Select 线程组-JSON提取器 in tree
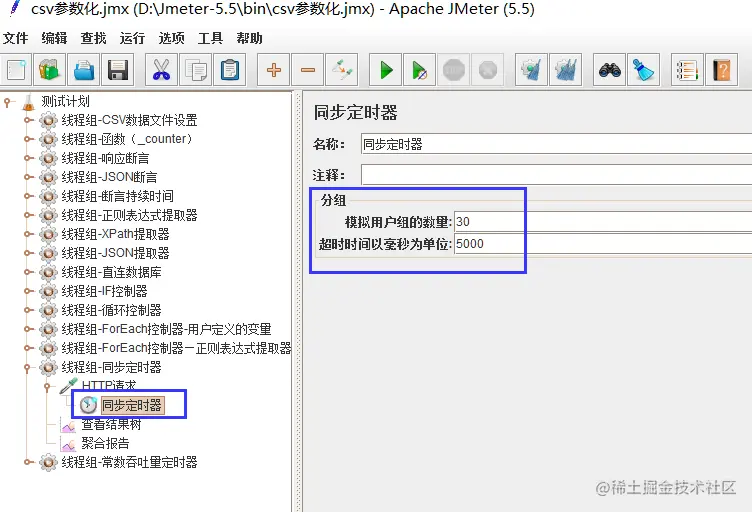Image resolution: width=752 pixels, height=512 pixels. [x=116, y=253]
